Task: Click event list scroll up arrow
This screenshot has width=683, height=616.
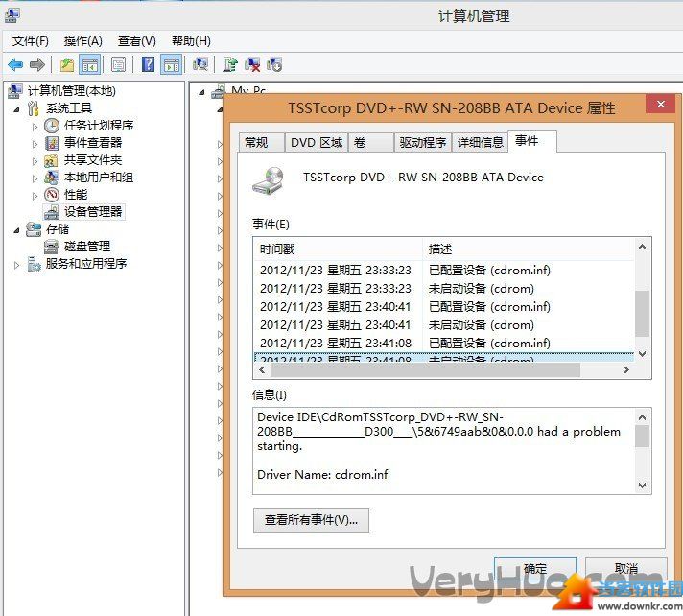Action: pyautogui.click(x=642, y=247)
